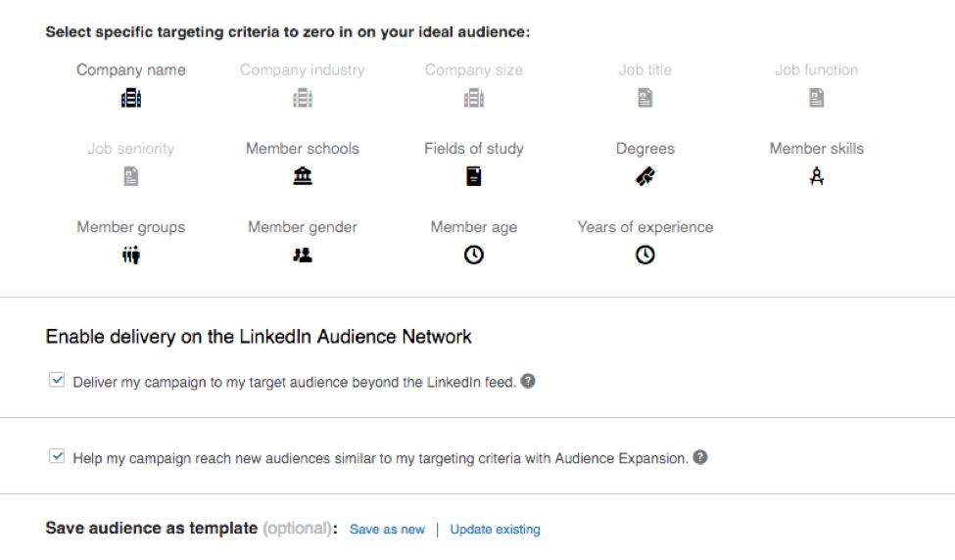The width and height of the screenshot is (955, 560).
Task: Select the Job title document icon
Action: (645, 98)
